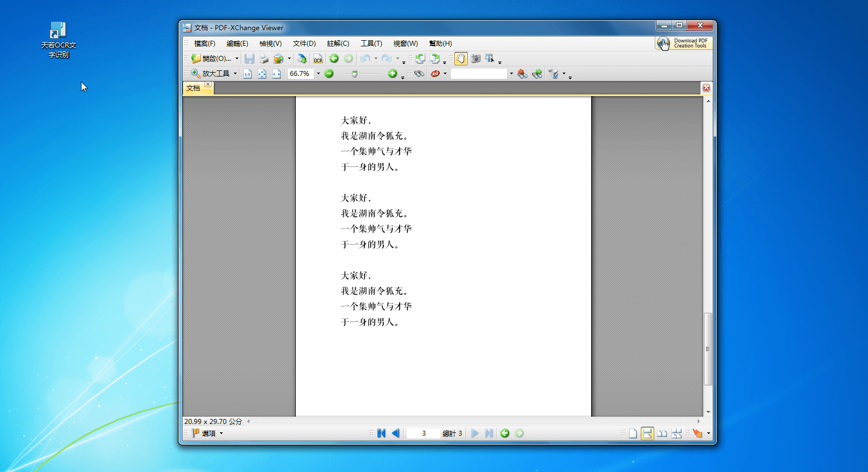Select facing pages layout icon

click(x=662, y=433)
